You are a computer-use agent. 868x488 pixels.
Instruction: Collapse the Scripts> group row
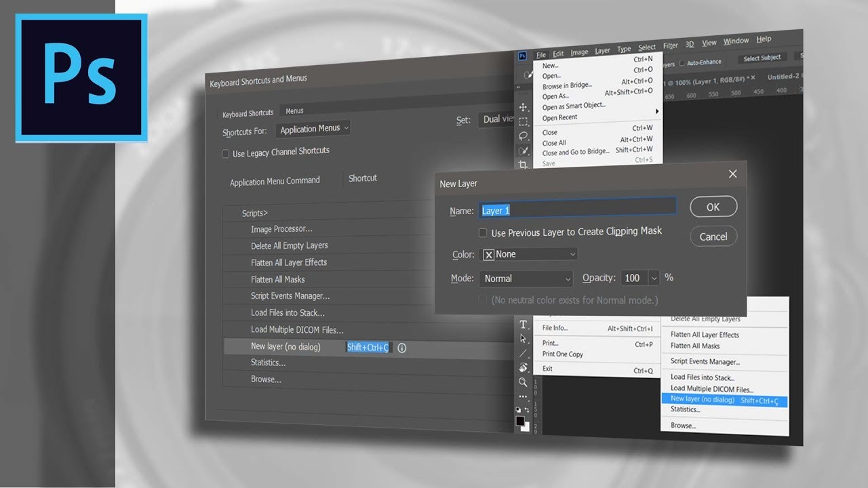coord(254,213)
